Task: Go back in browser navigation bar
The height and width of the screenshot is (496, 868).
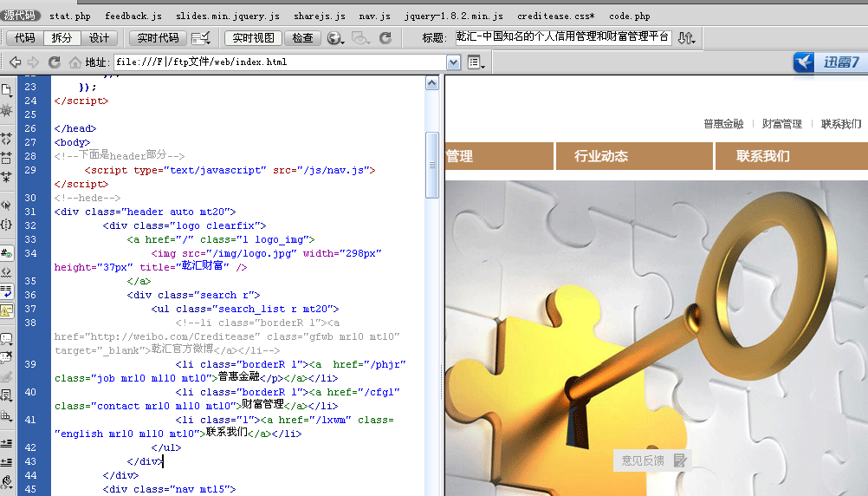Action: coord(16,62)
